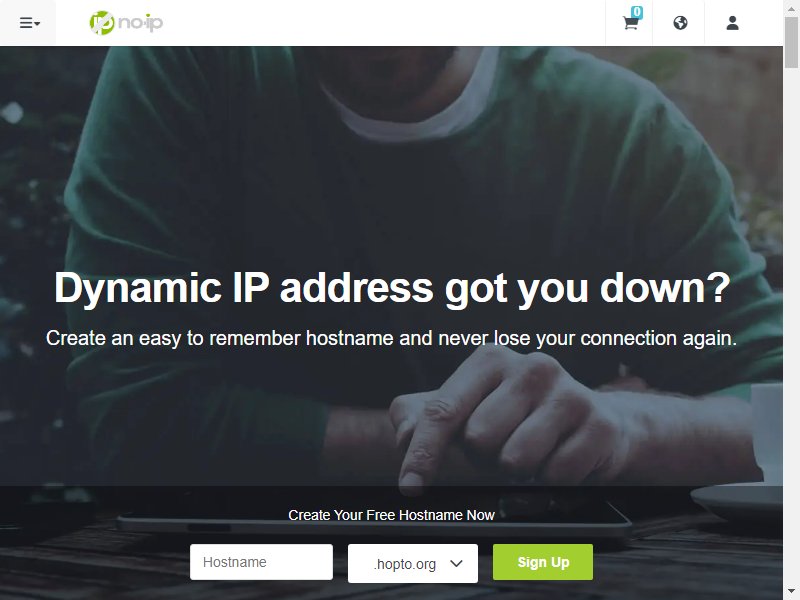Image resolution: width=800 pixels, height=600 pixels.
Task: Focus the Hostname input field
Action: [x=261, y=562]
